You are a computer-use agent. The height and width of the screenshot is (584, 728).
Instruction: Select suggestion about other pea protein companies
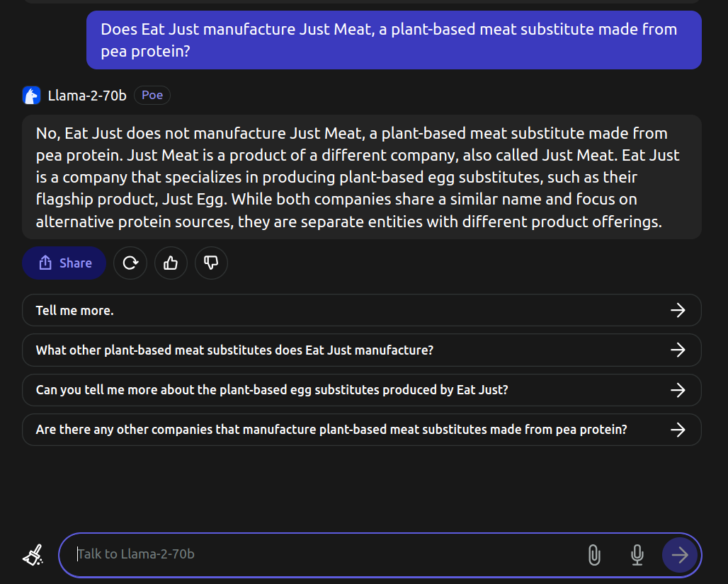coord(362,430)
